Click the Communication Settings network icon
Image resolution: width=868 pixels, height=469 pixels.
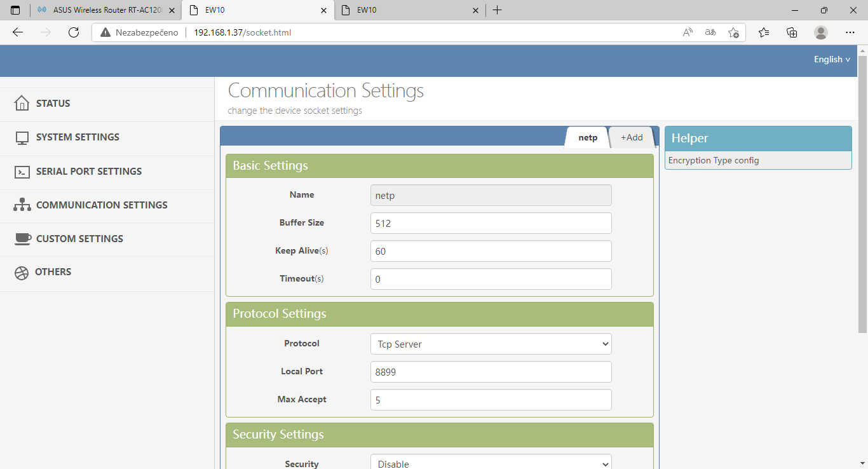(22, 205)
